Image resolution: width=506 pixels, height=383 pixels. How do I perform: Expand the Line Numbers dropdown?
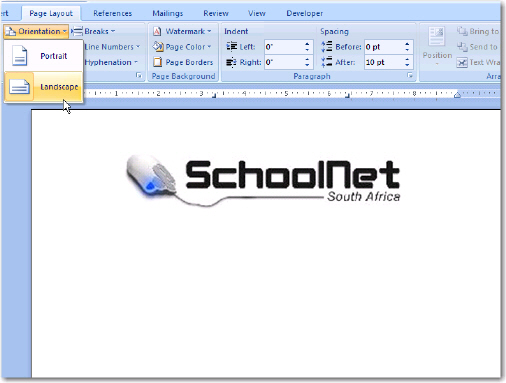click(x=112, y=47)
